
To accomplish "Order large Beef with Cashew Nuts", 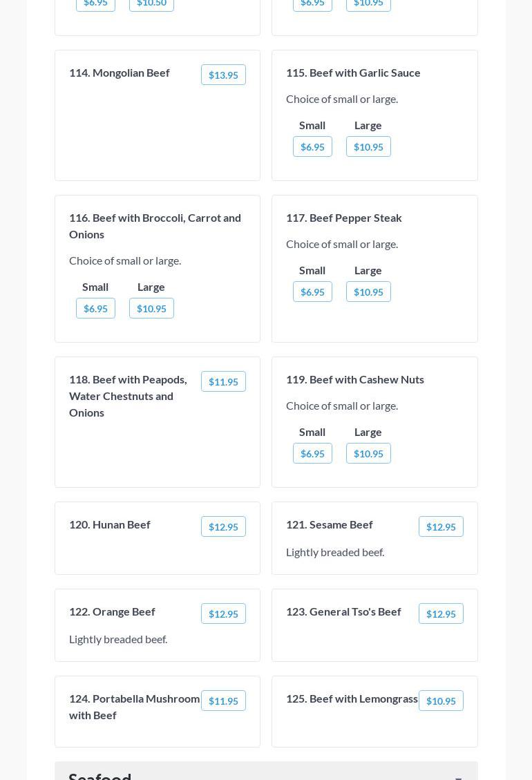I will pyautogui.click(x=368, y=453).
